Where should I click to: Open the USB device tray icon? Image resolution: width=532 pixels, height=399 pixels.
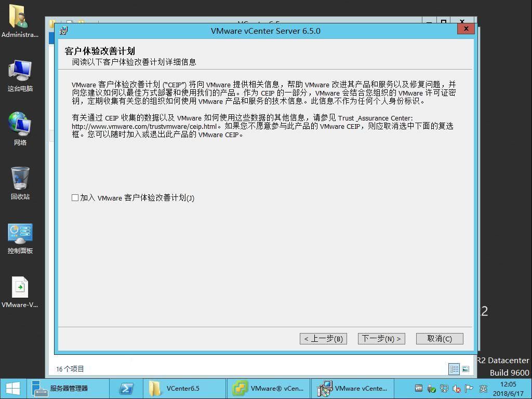click(432, 388)
